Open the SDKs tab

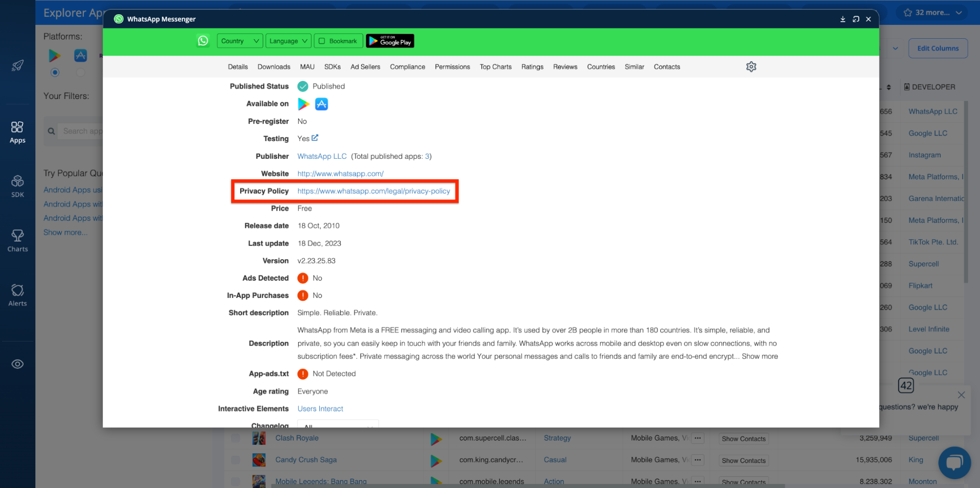pyautogui.click(x=332, y=67)
